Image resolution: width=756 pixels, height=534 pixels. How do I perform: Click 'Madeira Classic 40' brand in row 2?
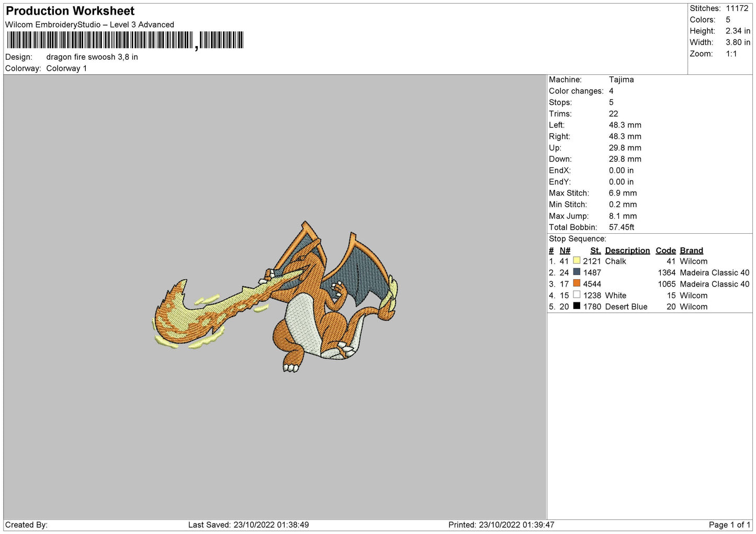714,273
